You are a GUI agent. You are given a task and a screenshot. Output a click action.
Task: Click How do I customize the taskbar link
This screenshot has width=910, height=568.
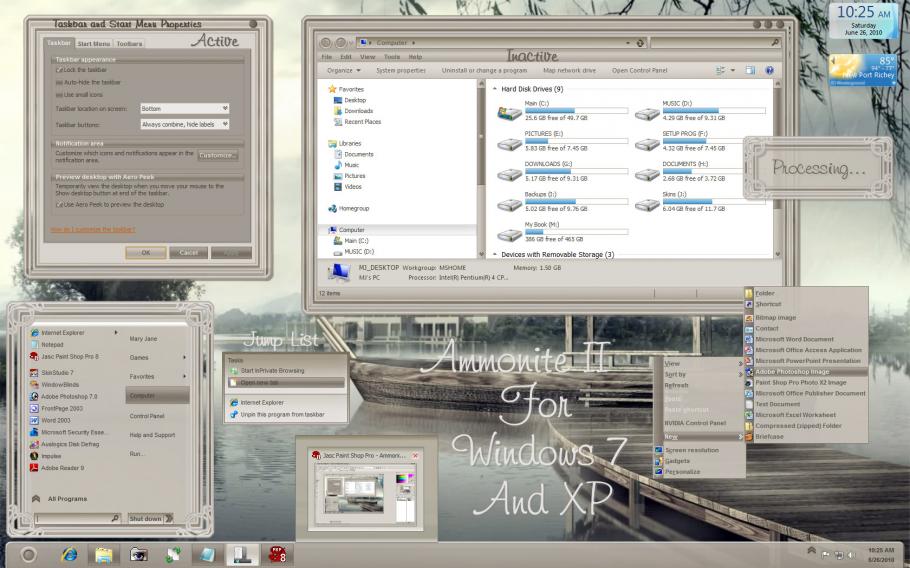pyautogui.click(x=93, y=230)
